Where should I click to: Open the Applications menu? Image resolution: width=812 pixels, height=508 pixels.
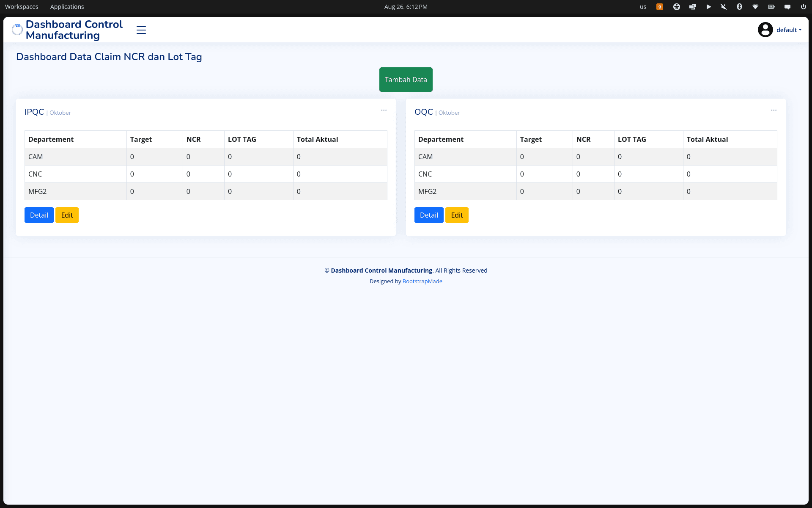pyautogui.click(x=67, y=7)
